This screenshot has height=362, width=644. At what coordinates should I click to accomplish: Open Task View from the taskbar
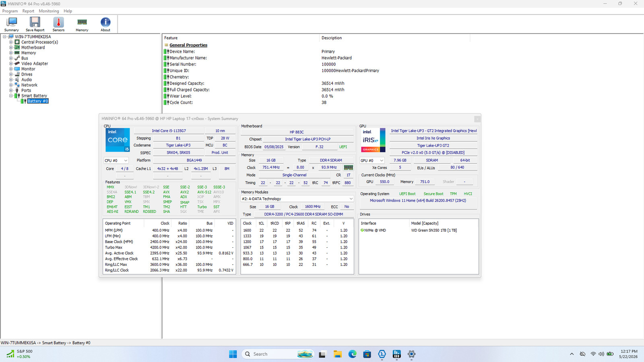pyautogui.click(x=322, y=354)
